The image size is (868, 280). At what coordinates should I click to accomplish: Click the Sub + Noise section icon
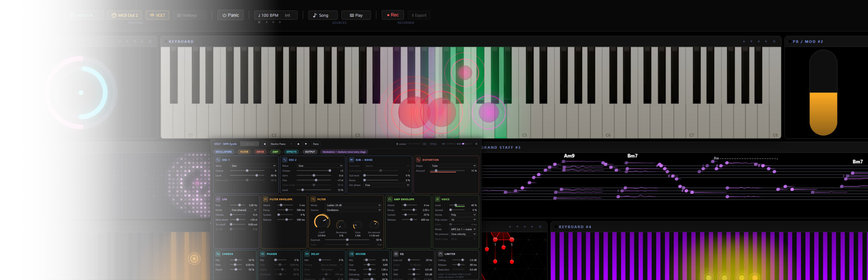pyautogui.click(x=351, y=160)
